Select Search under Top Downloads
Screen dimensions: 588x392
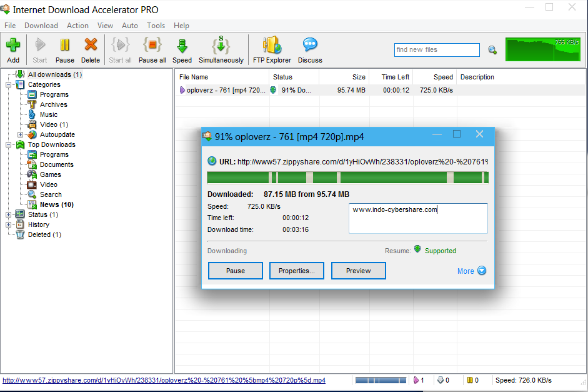[x=51, y=194]
